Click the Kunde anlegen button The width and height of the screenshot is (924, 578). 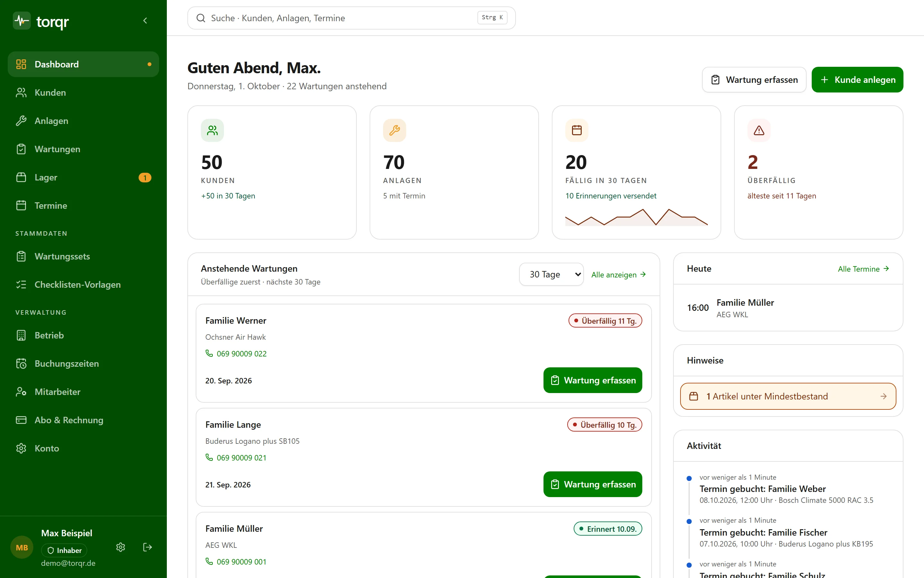click(857, 80)
